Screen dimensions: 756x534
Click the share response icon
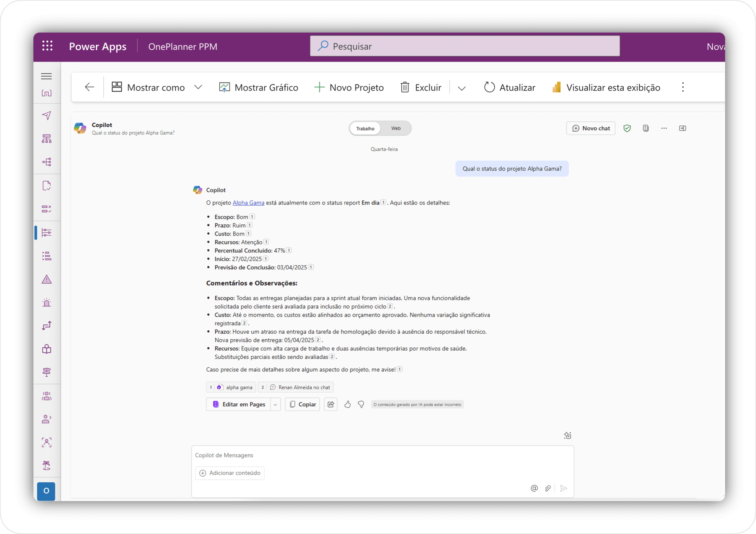click(x=330, y=404)
